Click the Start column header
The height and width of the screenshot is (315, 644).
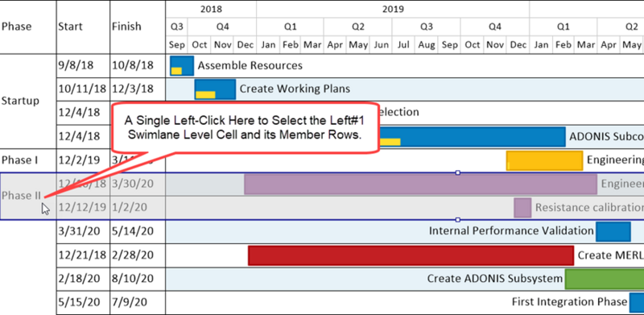(x=83, y=27)
